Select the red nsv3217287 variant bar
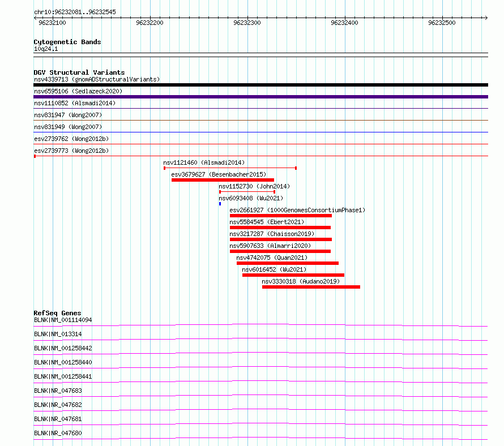 click(x=281, y=239)
